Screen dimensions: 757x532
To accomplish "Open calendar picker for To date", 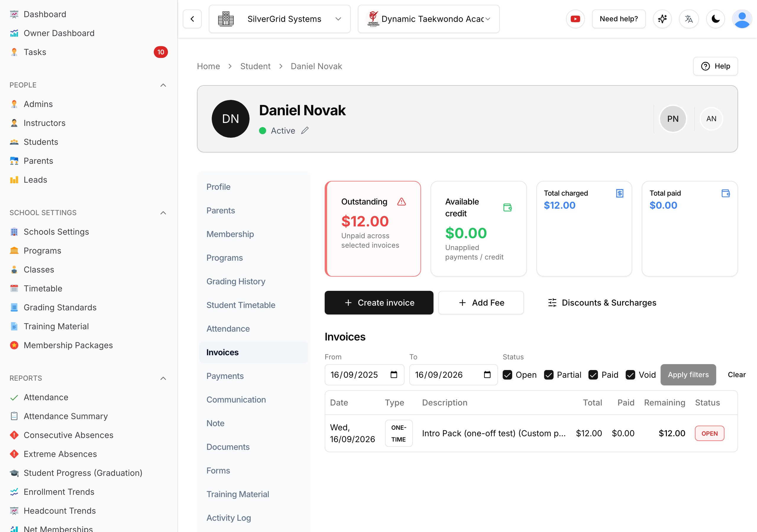I will (487, 374).
